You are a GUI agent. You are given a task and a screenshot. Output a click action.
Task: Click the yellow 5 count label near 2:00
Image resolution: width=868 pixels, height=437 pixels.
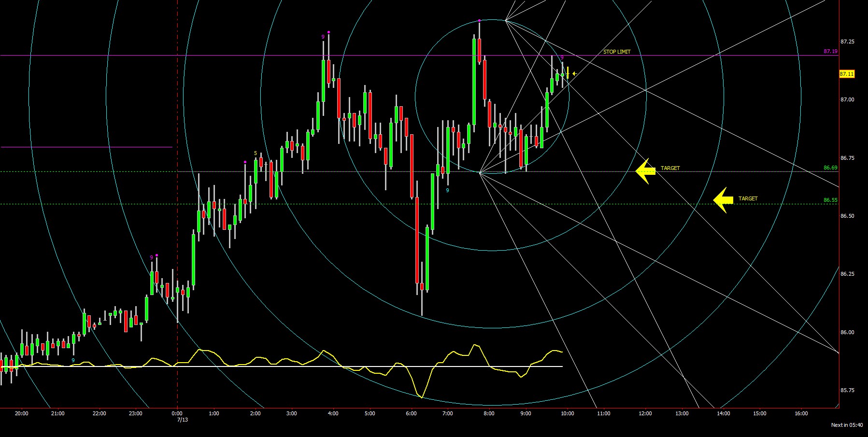[256, 154]
